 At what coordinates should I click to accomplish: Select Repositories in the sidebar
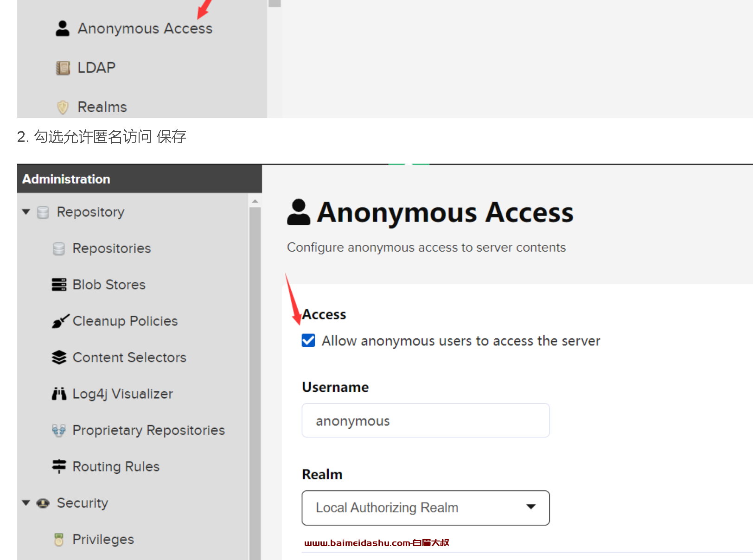point(112,248)
